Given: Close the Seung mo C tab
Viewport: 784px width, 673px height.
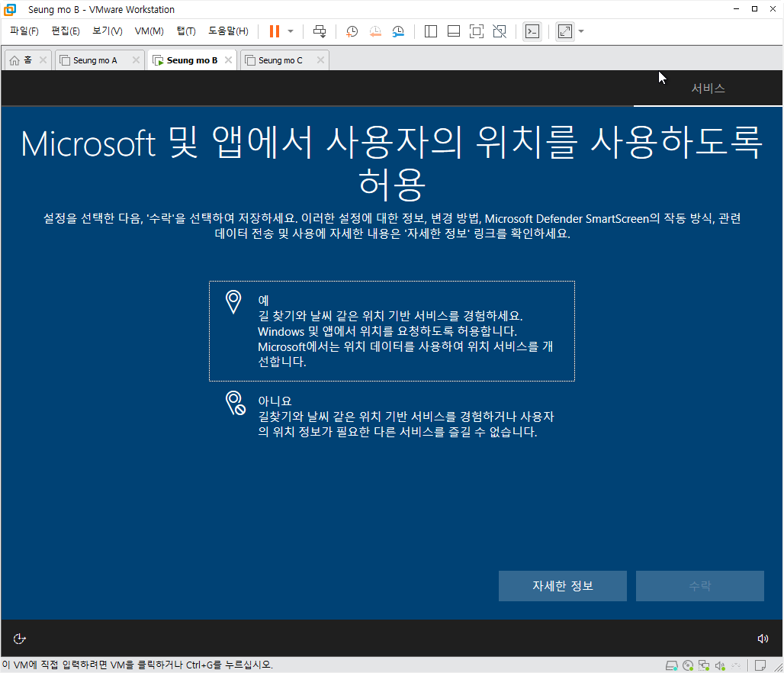Looking at the screenshot, I should point(320,60).
